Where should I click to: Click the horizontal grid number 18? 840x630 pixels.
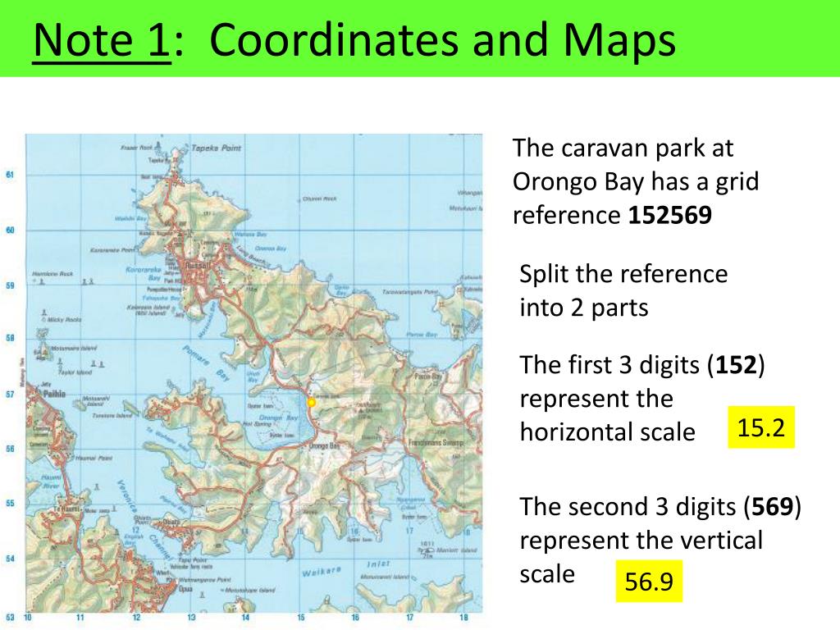[464, 617]
